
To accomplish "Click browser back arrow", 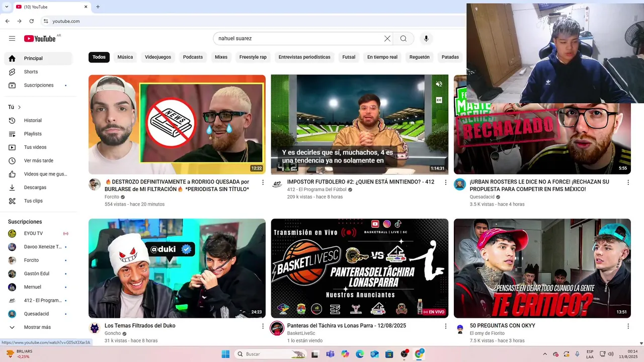I will pos(7,21).
